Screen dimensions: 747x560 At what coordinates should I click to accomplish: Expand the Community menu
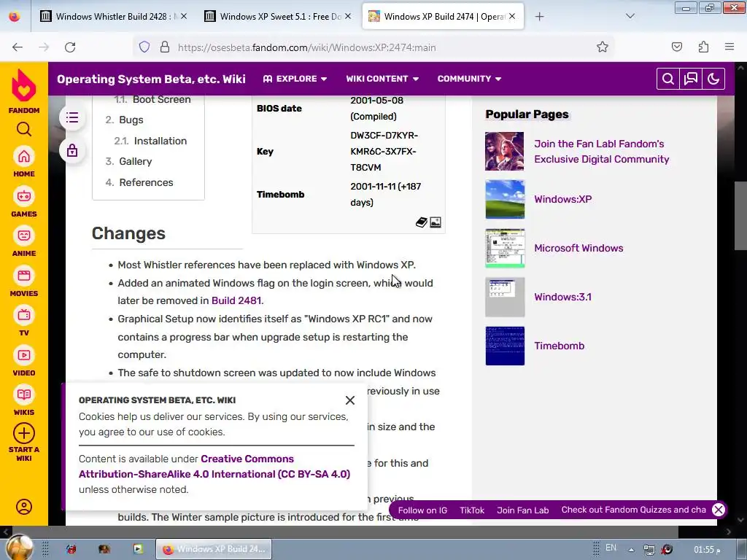[469, 79]
